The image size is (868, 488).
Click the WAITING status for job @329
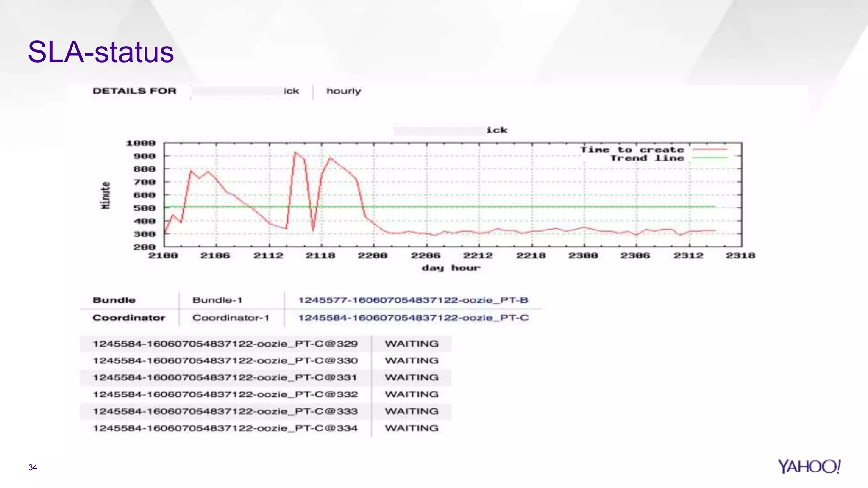click(412, 344)
